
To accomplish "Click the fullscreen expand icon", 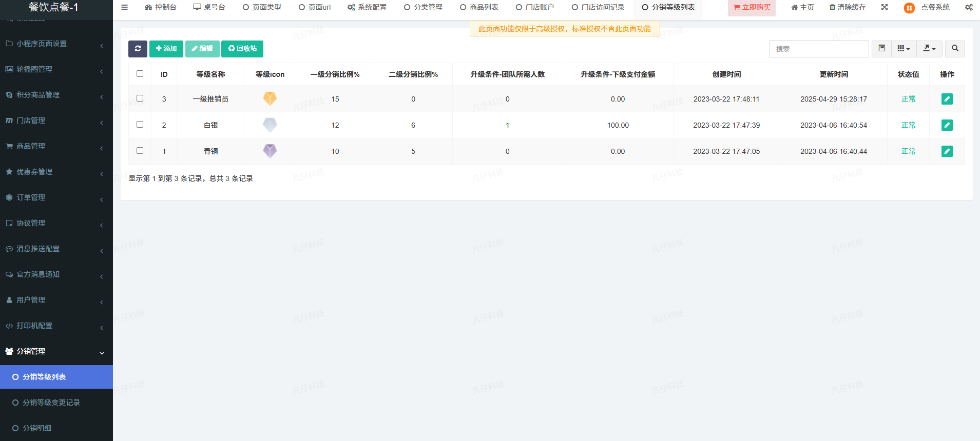I will (885, 7).
